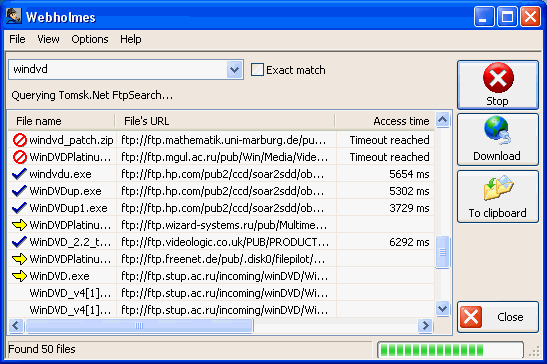Click the ftp.wizard-systems.ru URL cell
This screenshot has width=547, height=364.
226,225
